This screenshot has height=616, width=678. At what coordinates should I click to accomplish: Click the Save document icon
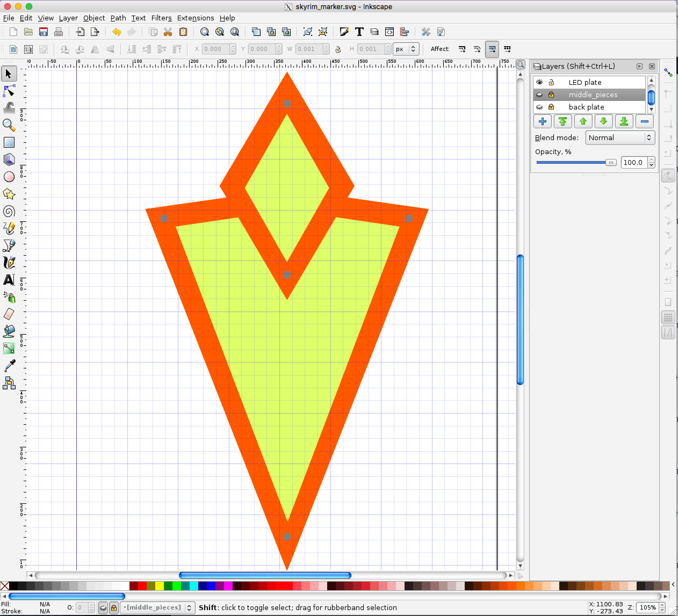coord(44,32)
